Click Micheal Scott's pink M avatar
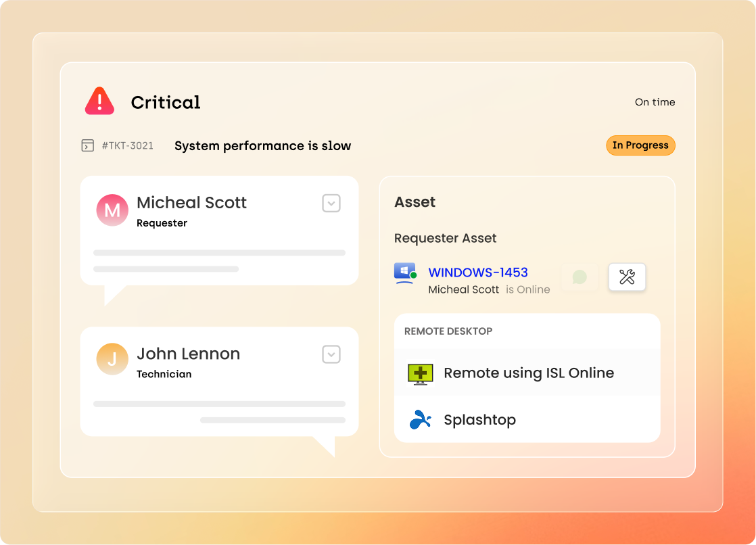The width and height of the screenshot is (756, 545). 112,210
